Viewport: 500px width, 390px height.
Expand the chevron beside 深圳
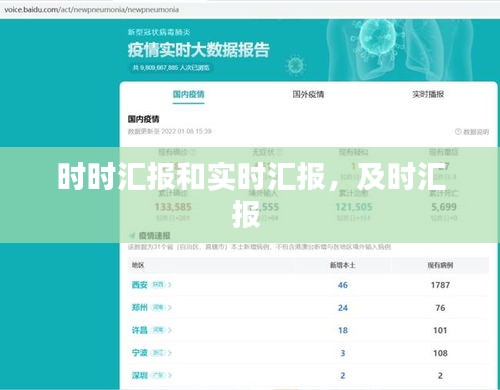click(x=170, y=375)
